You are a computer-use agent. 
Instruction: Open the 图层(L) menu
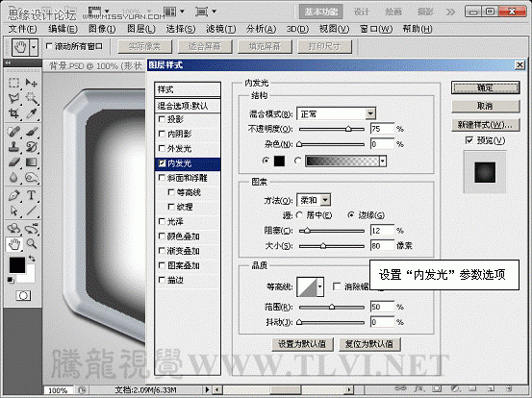point(141,29)
